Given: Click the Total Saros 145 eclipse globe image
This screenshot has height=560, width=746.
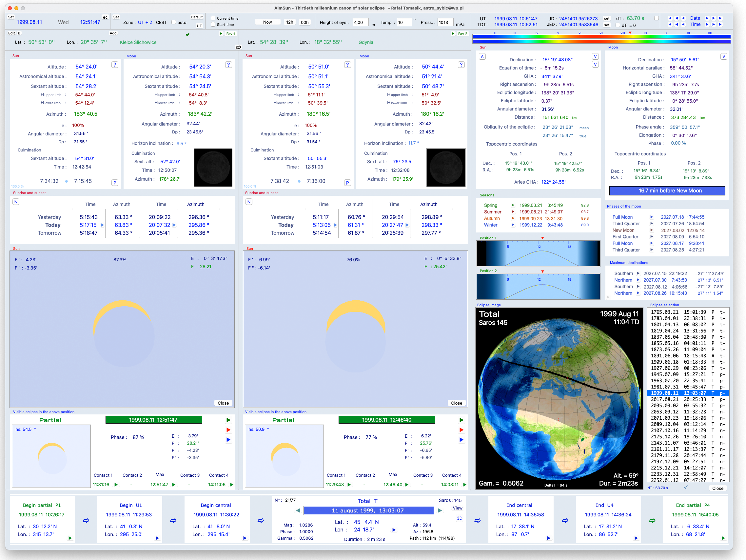Looking at the screenshot, I should pos(559,398).
